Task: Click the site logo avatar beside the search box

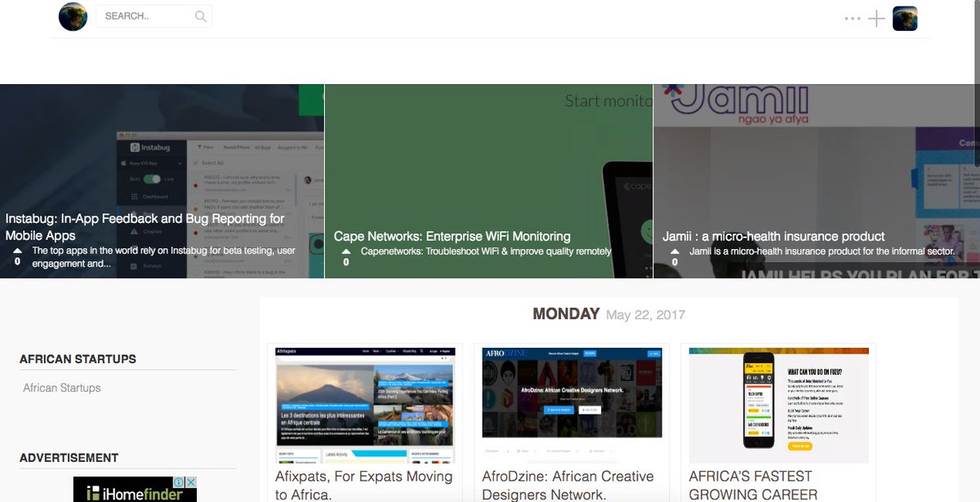Action: pos(73,16)
